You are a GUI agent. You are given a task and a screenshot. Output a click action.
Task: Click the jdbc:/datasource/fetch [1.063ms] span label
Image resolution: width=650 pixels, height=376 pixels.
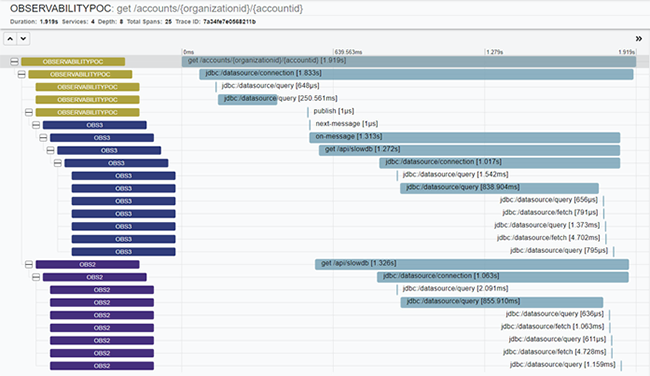point(553,326)
